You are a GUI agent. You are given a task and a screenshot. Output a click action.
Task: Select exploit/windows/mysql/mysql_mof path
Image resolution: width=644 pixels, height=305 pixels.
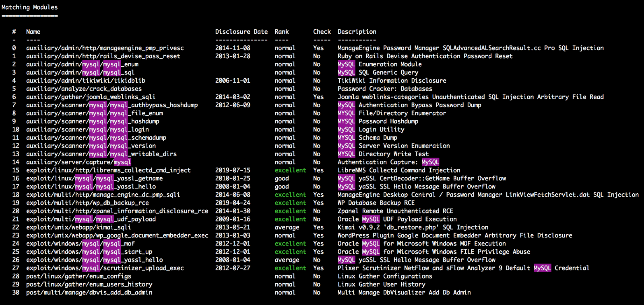coord(80,244)
